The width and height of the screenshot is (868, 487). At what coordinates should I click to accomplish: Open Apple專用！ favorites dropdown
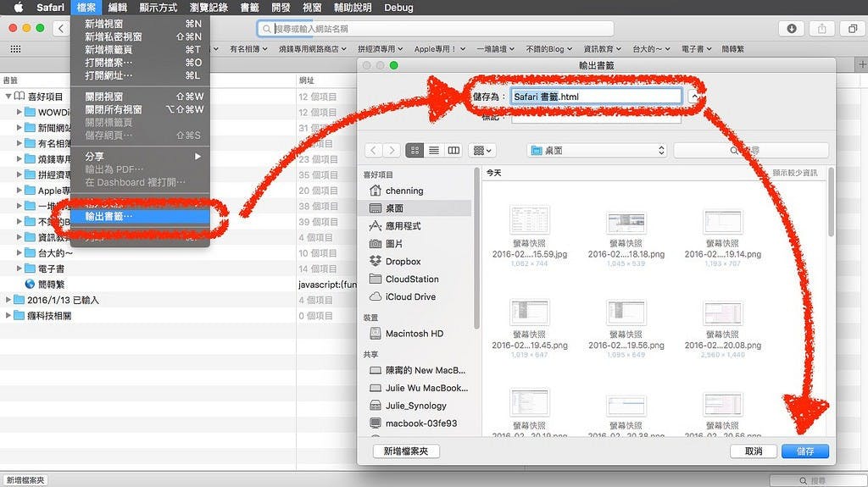click(x=440, y=49)
